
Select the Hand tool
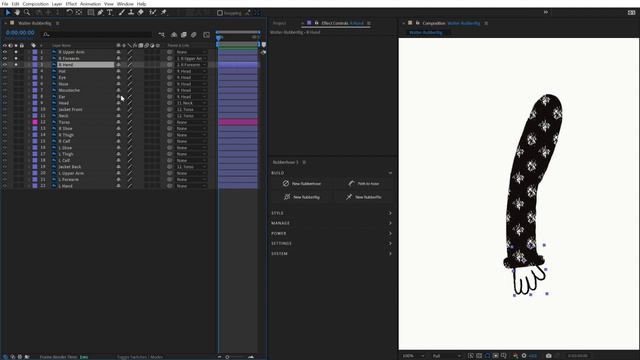point(17,13)
